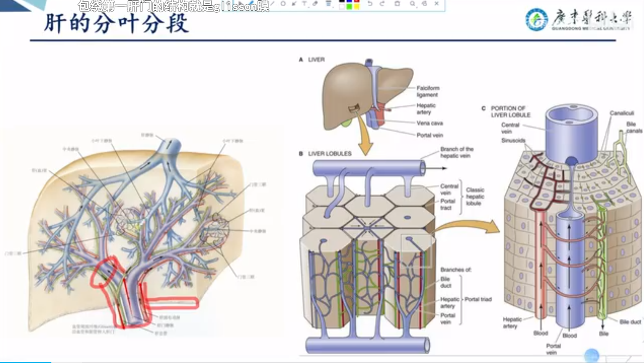644x363 pixels.
Task: Pick the eraser tool
Action: click(315, 3)
